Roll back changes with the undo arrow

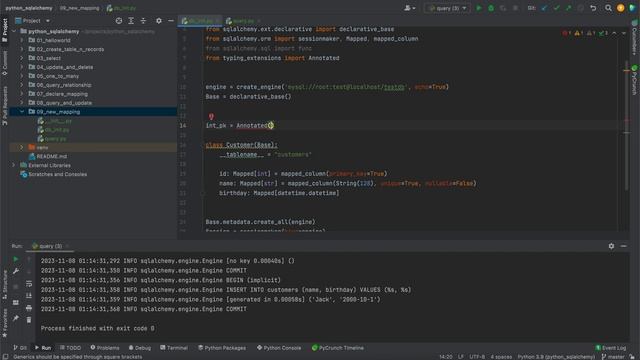(593, 8)
